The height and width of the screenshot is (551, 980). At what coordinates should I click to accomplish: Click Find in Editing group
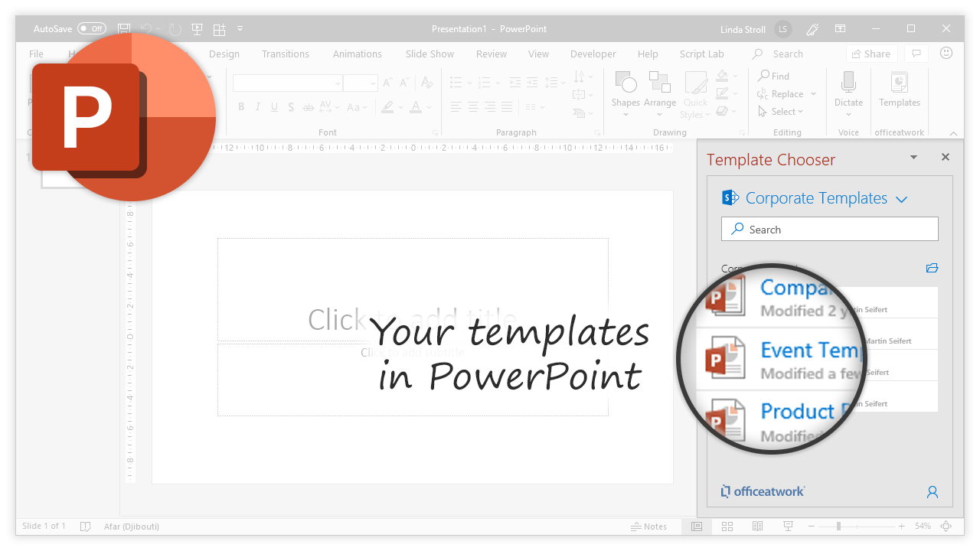pyautogui.click(x=774, y=77)
